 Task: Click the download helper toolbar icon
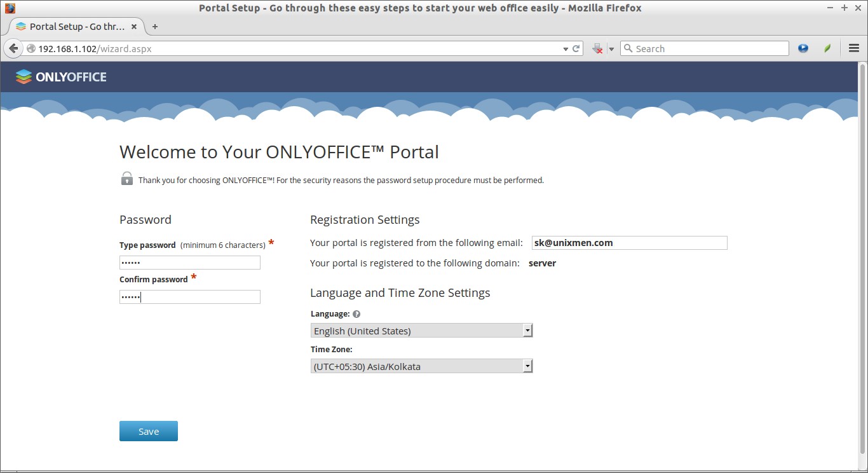(597, 48)
